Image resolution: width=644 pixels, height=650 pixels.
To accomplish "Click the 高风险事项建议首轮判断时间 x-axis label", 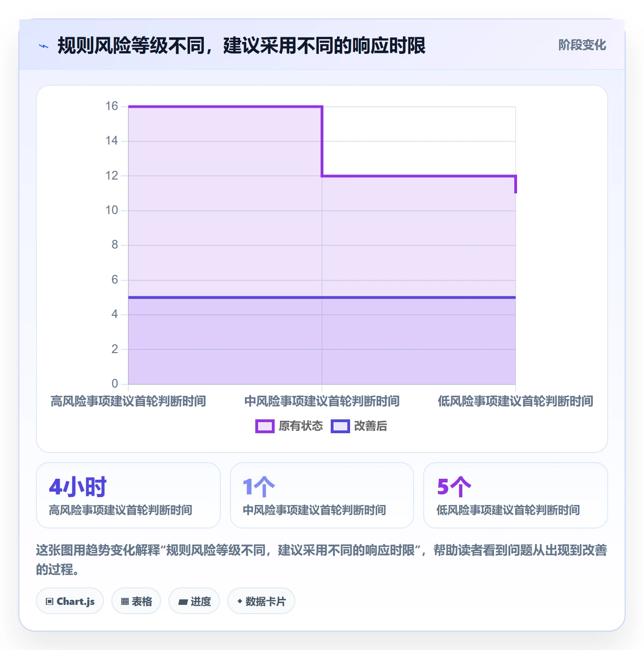I will click(x=128, y=401).
